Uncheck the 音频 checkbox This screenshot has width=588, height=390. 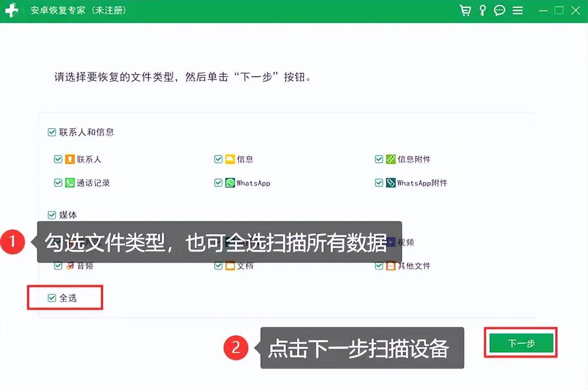coord(58,266)
